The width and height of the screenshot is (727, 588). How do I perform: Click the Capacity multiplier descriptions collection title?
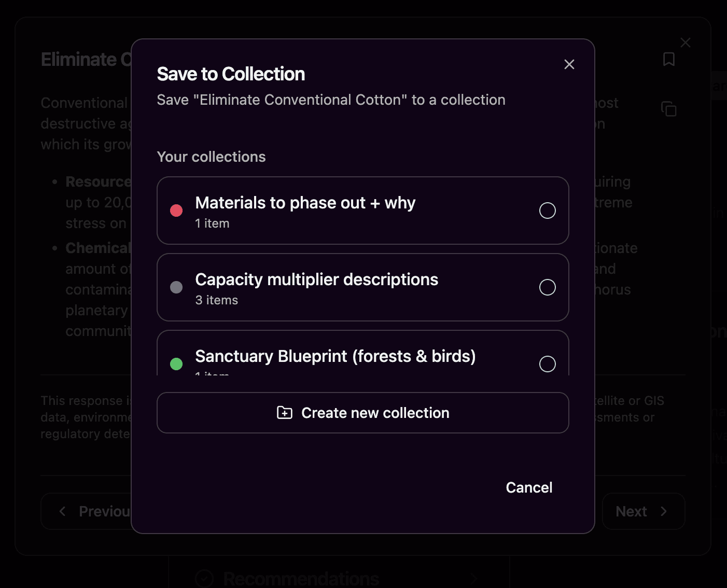click(x=317, y=279)
